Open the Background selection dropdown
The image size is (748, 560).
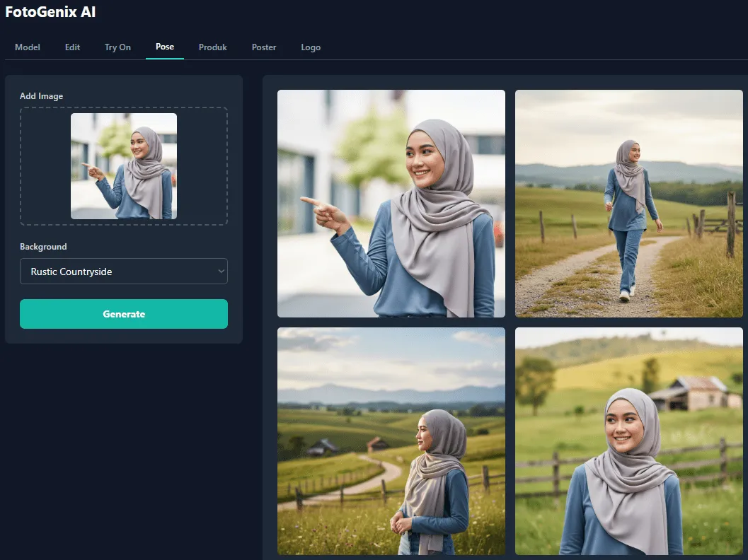(124, 271)
